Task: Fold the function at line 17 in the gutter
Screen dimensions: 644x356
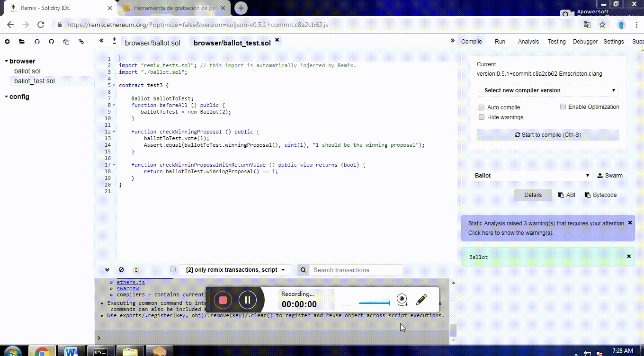Action: [x=114, y=165]
